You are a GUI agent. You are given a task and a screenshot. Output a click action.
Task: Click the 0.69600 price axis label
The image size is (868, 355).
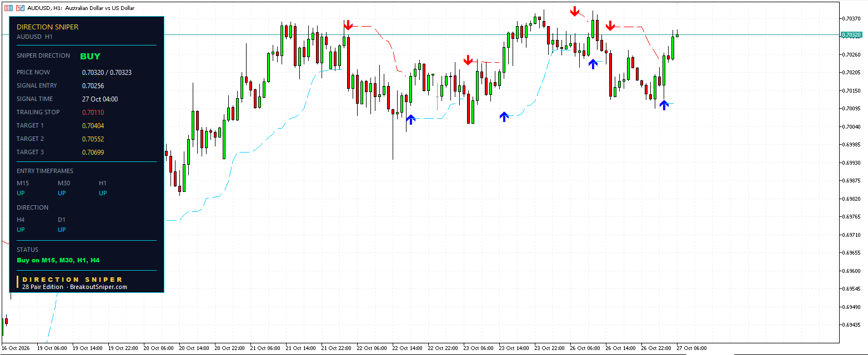[x=851, y=271]
